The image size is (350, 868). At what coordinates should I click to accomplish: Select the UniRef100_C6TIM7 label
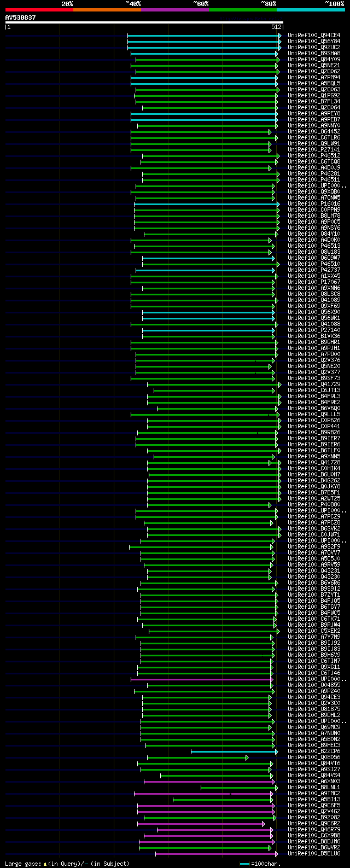click(314, 661)
